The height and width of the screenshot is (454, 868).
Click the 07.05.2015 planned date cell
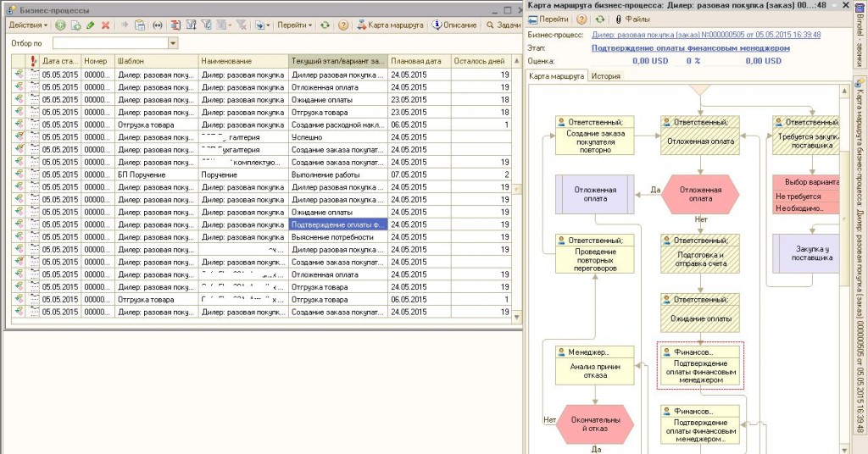tap(419, 174)
